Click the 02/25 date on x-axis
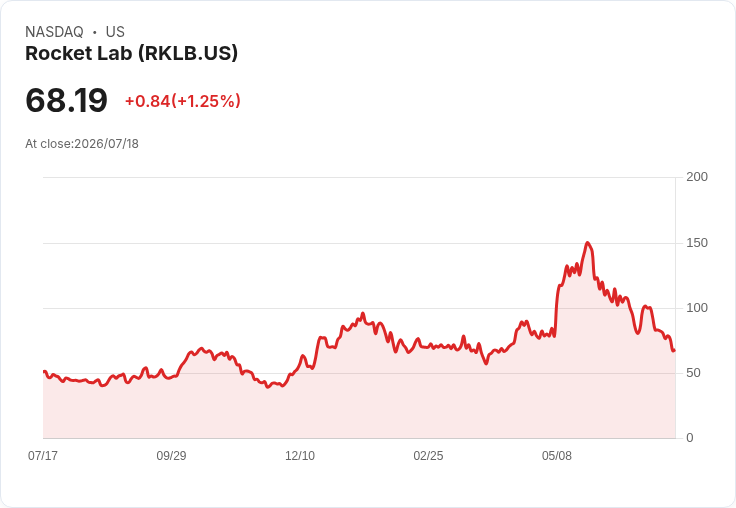Image resolution: width=736 pixels, height=508 pixels. pyautogui.click(x=428, y=456)
